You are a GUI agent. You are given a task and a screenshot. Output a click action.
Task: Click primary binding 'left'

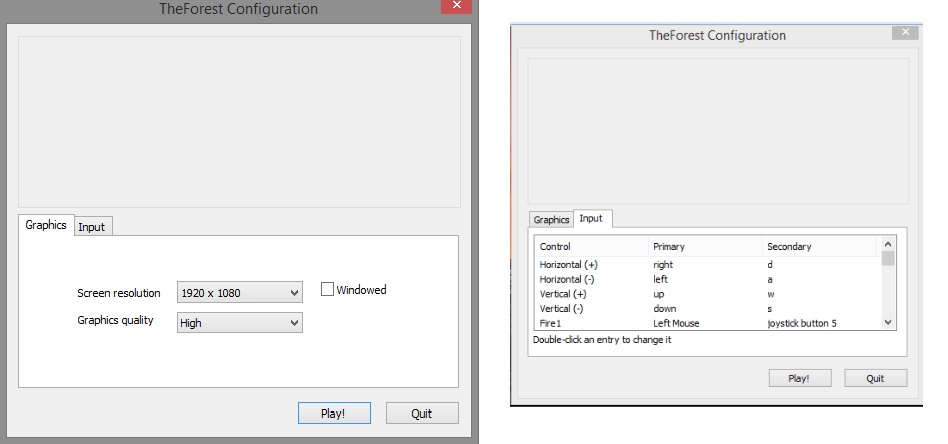pos(660,279)
